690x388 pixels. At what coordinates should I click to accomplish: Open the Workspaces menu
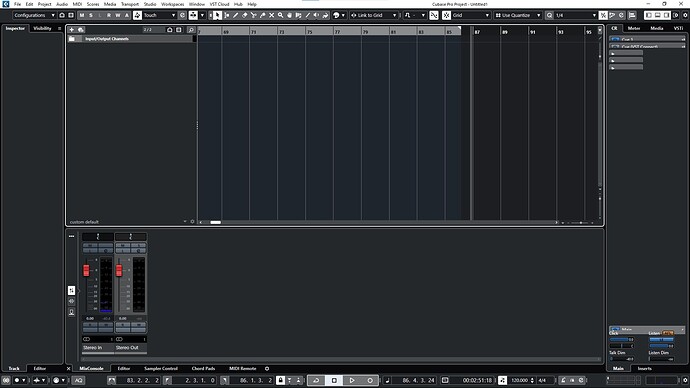[x=172, y=4]
